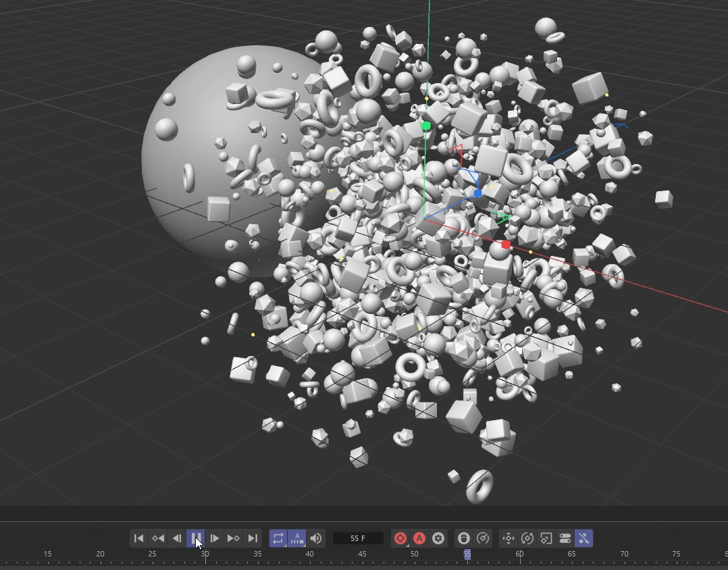
Task: Jump to next keyframe
Action: [x=234, y=538]
